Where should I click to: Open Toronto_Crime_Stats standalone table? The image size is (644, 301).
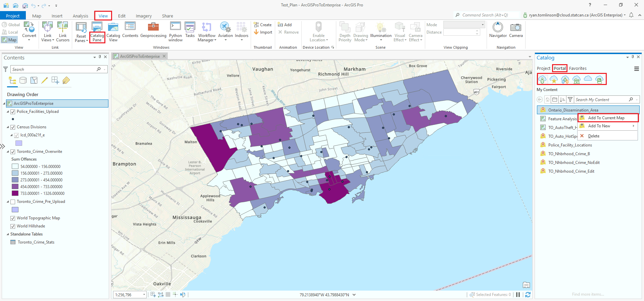coord(36,242)
